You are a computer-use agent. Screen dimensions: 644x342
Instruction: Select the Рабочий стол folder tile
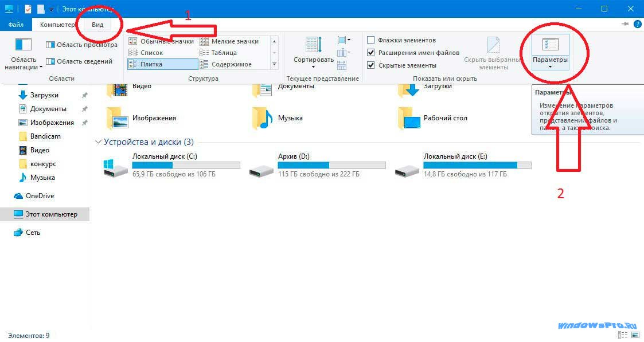432,118
